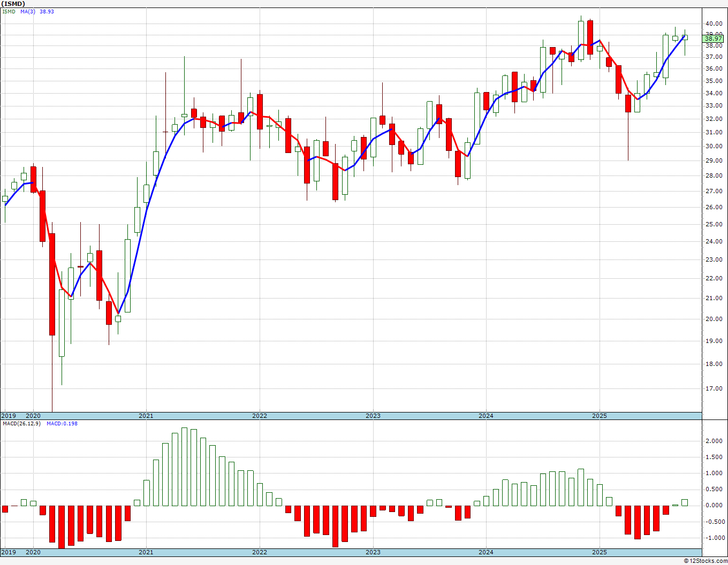Click the MA(3) indicator label

coord(28,11)
